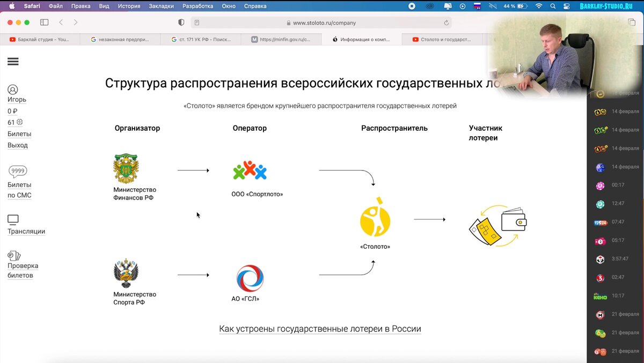Open Билеты link in left sidebar
The width and height of the screenshot is (644, 363).
pos(19,134)
